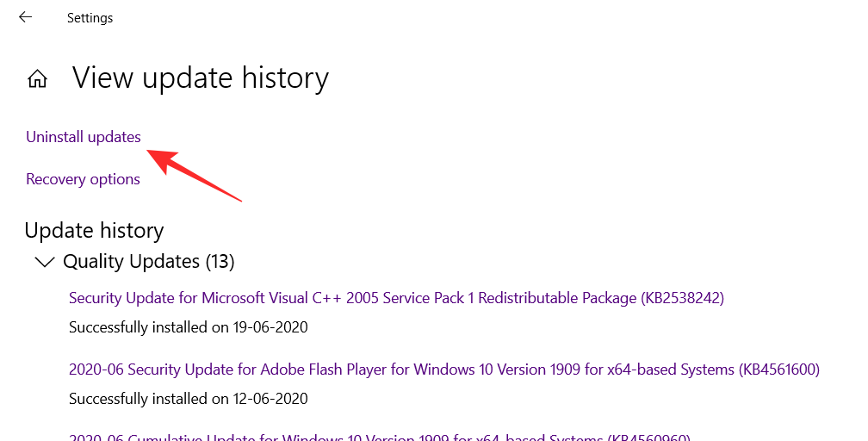Screen dimensions: 868x441
Task: Click the Update history section heading
Action: [94, 230]
